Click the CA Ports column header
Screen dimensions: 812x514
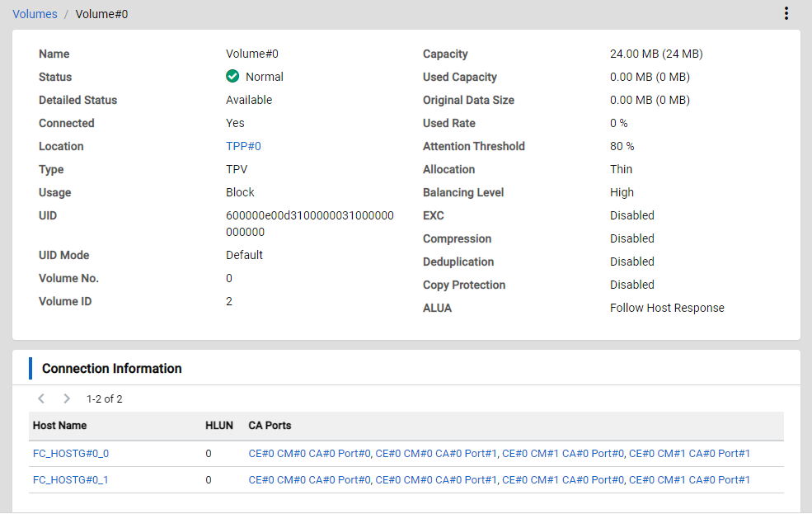click(270, 425)
